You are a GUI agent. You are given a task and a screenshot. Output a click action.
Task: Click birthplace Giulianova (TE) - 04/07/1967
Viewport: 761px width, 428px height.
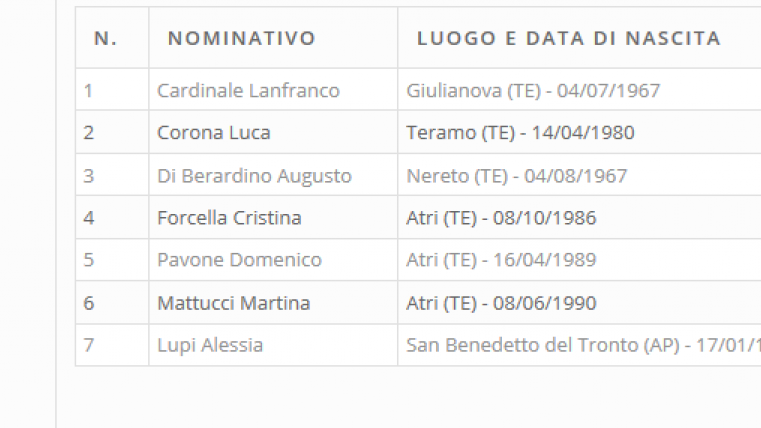pos(533,90)
